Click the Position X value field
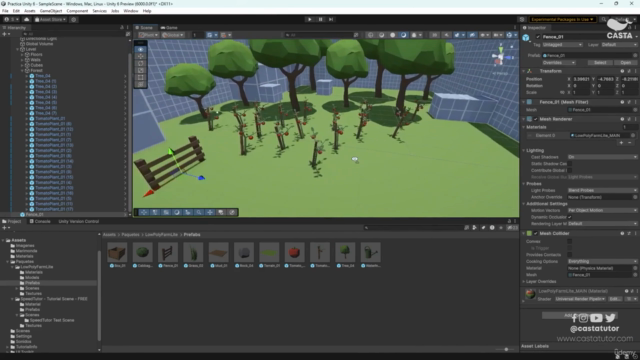 tap(581, 79)
